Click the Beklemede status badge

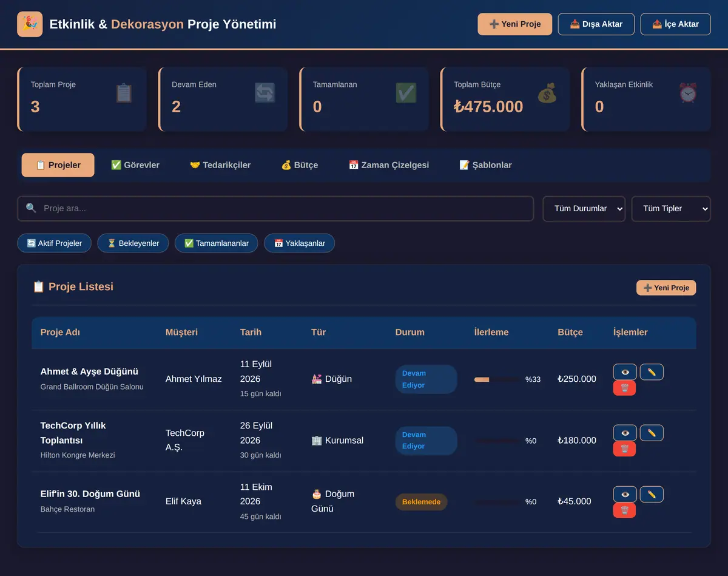(421, 502)
